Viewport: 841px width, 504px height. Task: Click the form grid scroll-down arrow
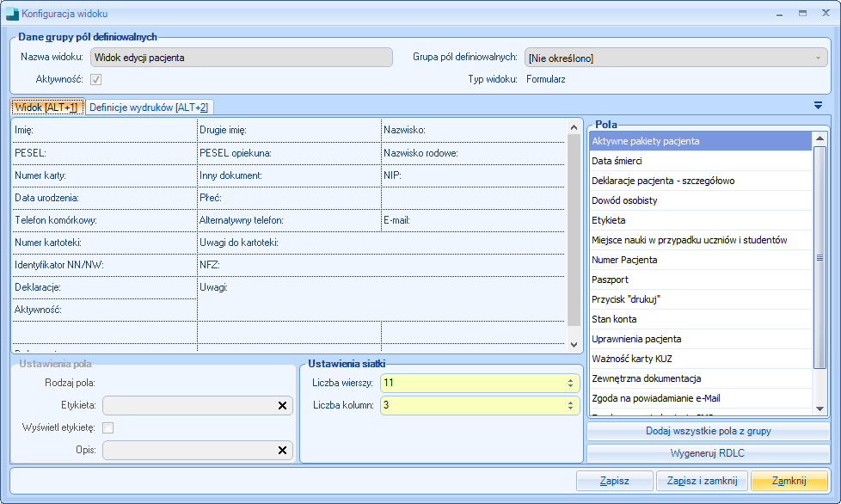point(574,345)
